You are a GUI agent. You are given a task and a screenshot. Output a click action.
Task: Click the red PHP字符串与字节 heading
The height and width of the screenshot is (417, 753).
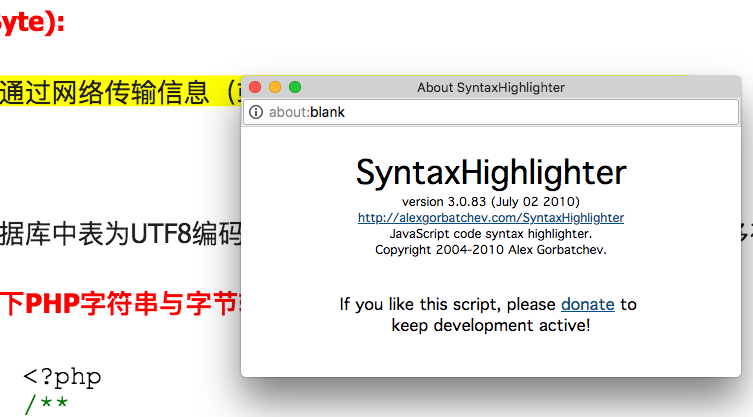pos(120,300)
